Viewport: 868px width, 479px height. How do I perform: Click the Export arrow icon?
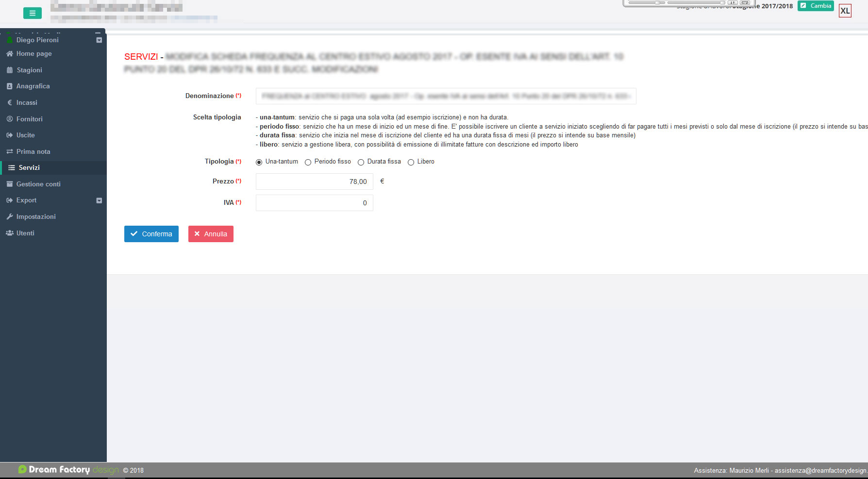click(10, 200)
